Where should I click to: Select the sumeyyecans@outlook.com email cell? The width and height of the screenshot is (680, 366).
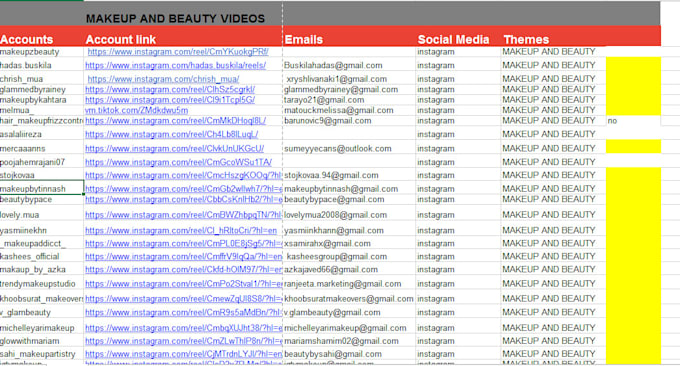(x=349, y=148)
